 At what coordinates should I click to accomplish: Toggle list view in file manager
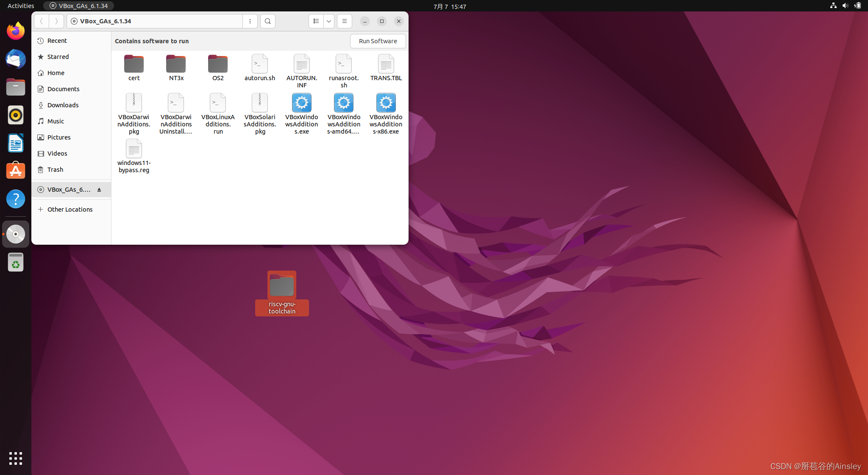pyautogui.click(x=316, y=21)
